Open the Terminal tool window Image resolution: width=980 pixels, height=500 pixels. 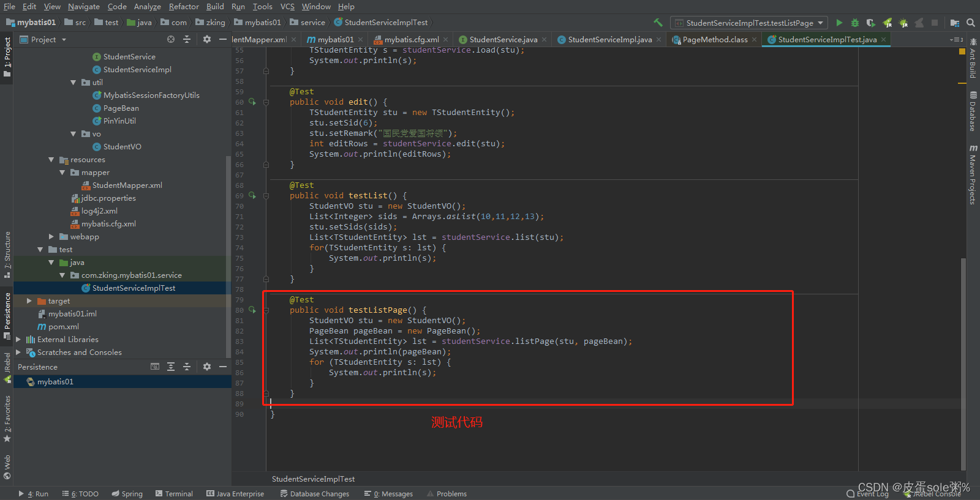(174, 494)
